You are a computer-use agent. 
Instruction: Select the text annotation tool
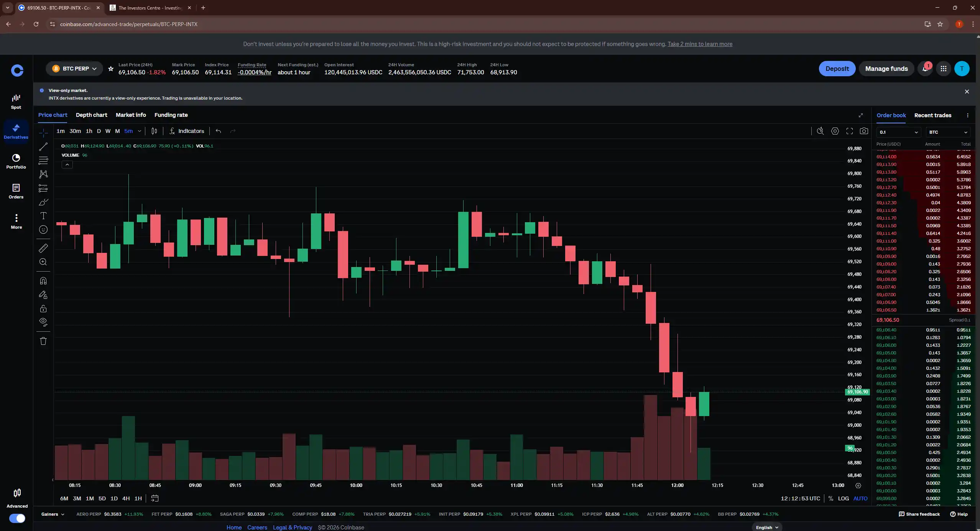tap(43, 216)
